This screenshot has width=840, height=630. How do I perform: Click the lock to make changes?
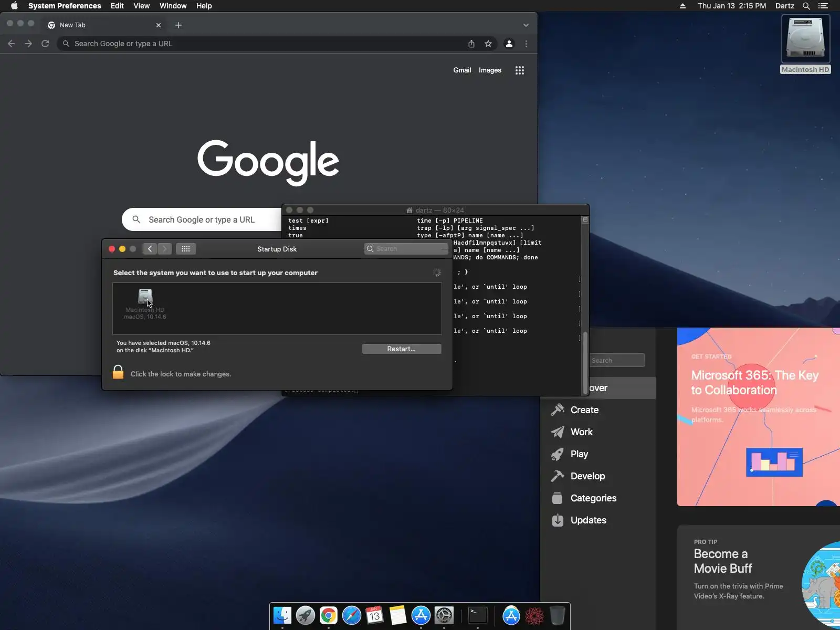(x=118, y=372)
